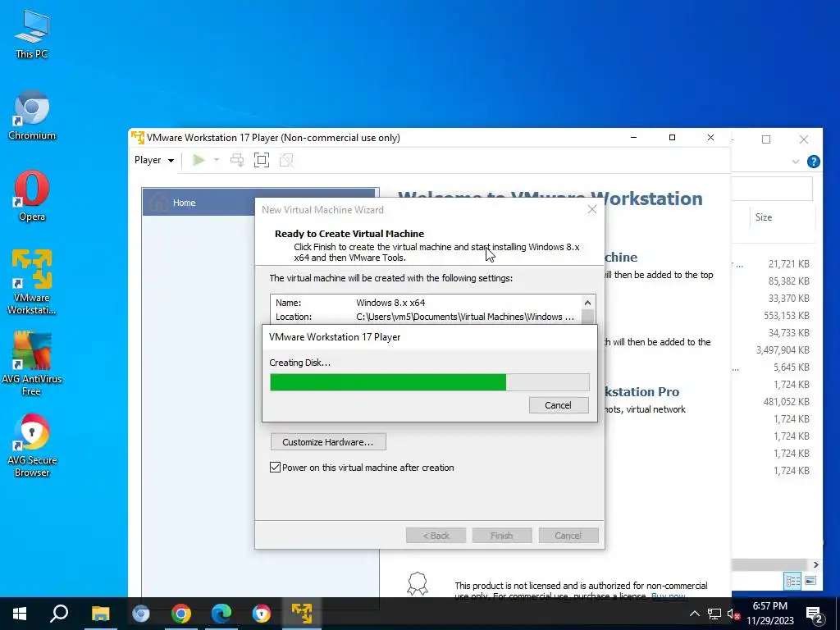
Task: Toggle Power on this virtual machine after creation
Action: click(275, 467)
